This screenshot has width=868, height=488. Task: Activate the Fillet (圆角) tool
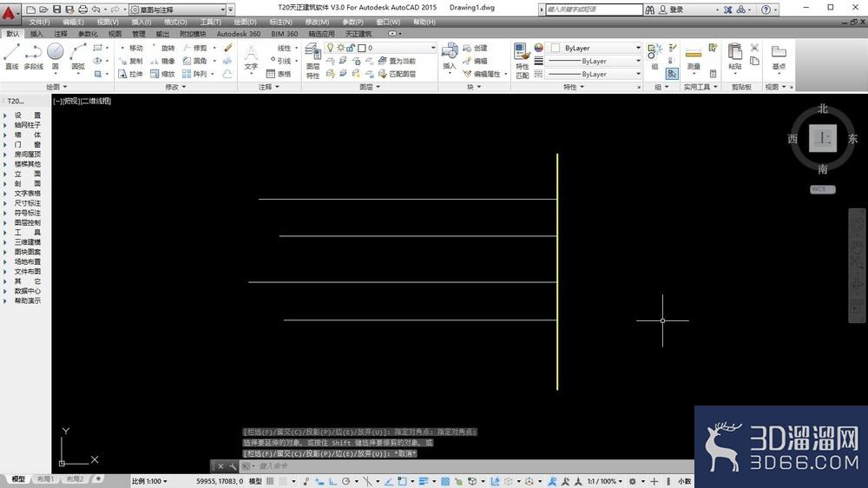[195, 61]
